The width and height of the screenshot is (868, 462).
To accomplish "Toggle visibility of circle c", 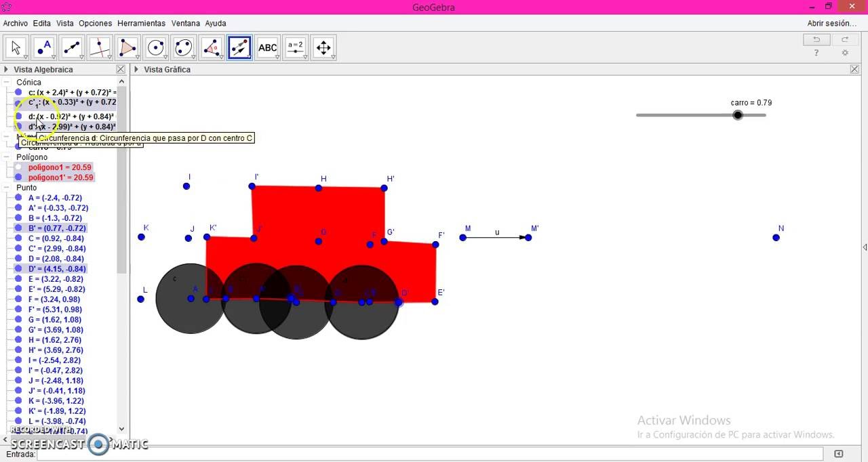I will (18, 92).
